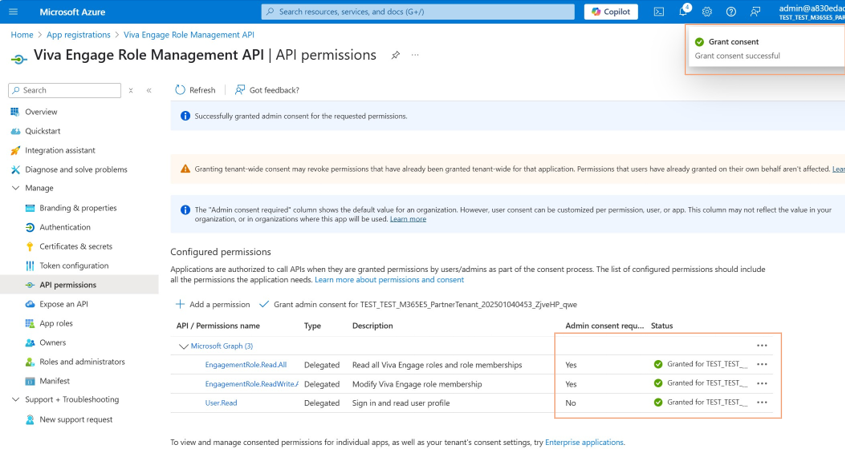
Task: Go to Home breadcrumb
Action: click(22, 34)
